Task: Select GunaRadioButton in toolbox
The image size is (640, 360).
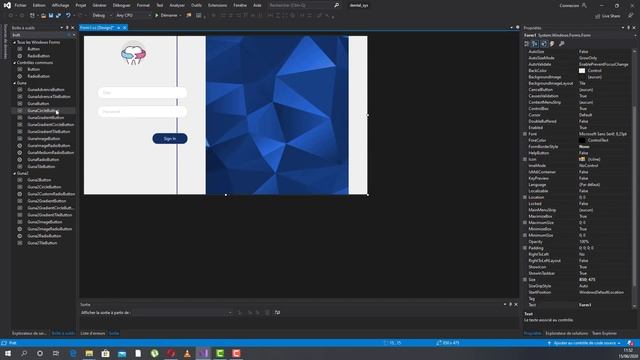Action: tap(43, 160)
